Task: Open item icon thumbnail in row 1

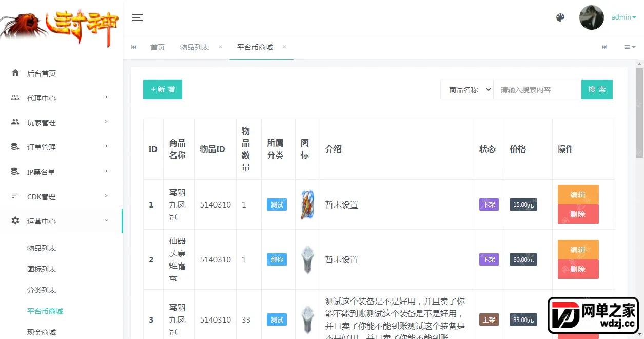Action: coord(307,204)
